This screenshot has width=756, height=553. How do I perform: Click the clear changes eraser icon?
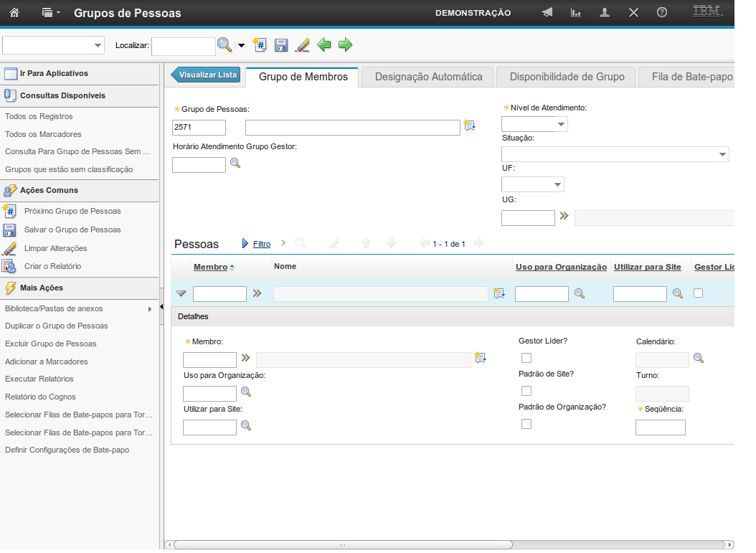point(302,45)
